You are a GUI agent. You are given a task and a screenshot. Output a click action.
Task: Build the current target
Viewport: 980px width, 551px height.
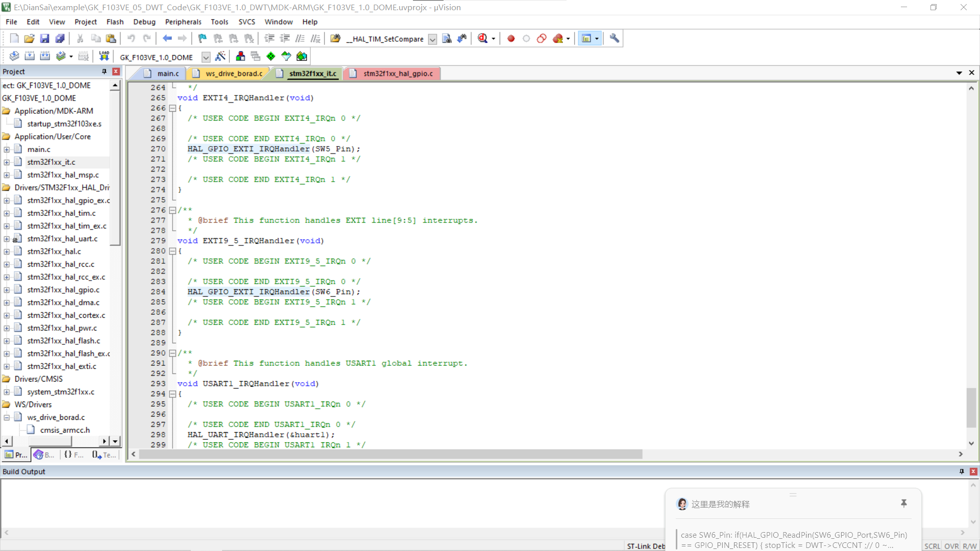pos(30,56)
